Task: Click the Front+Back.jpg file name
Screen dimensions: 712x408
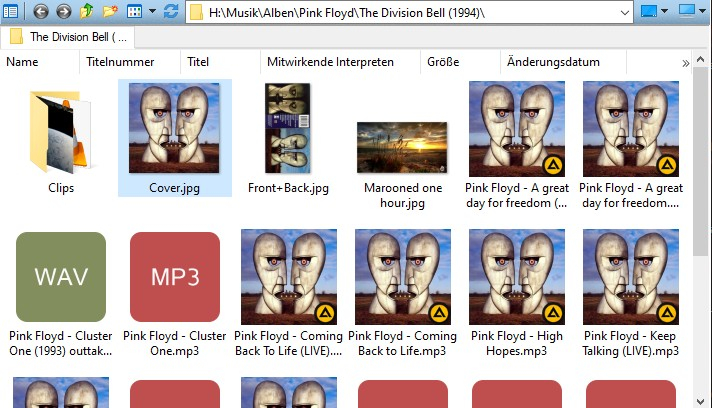Action: (x=288, y=188)
